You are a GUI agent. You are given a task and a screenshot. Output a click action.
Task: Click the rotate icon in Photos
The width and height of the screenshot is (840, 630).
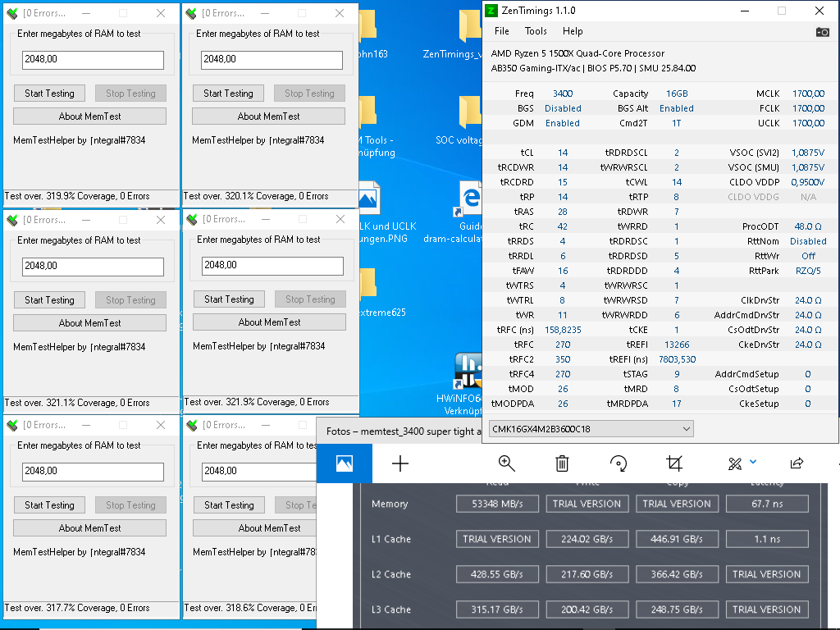(x=619, y=463)
